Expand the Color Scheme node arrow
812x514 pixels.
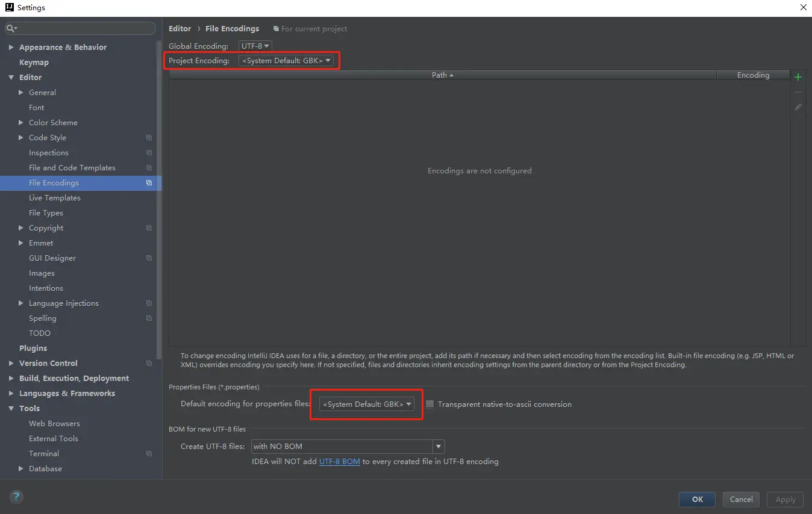pos(21,123)
